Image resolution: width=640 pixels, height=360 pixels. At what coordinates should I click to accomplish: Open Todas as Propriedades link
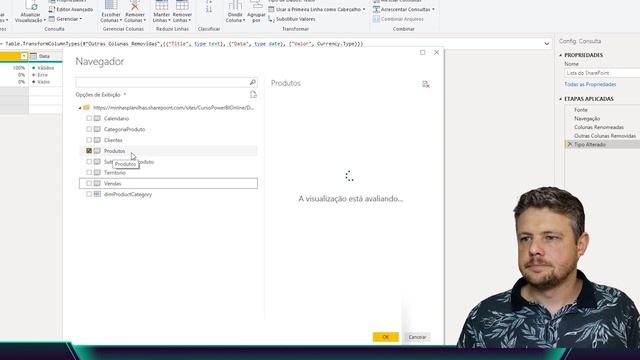coord(590,84)
